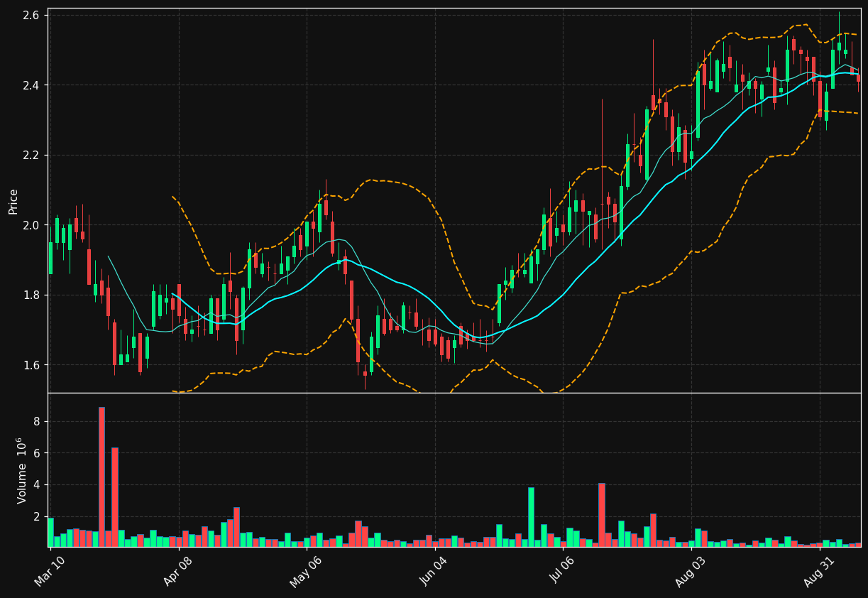
Task: Click the Mar 10 date label
Action: tap(50, 571)
